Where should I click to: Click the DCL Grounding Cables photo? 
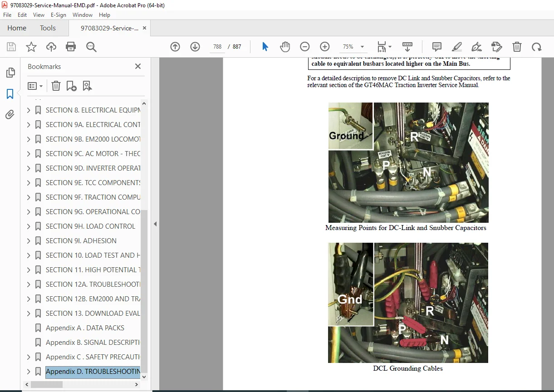click(x=408, y=303)
